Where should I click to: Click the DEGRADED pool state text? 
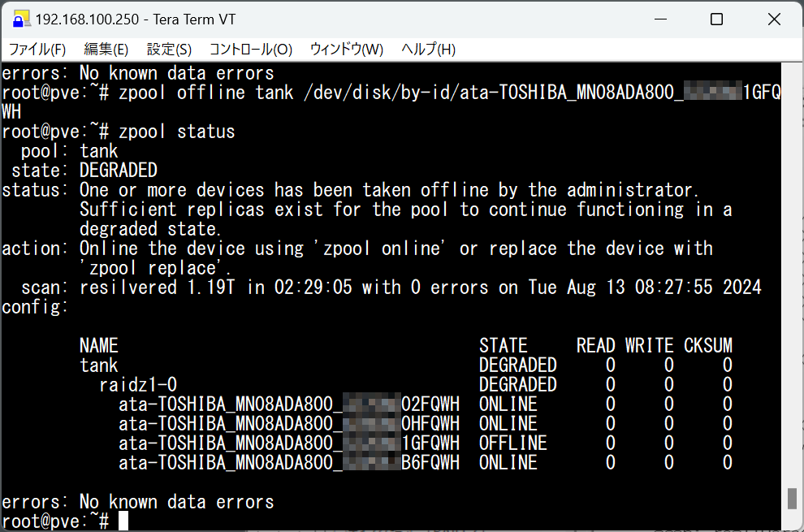pyautogui.click(x=119, y=171)
